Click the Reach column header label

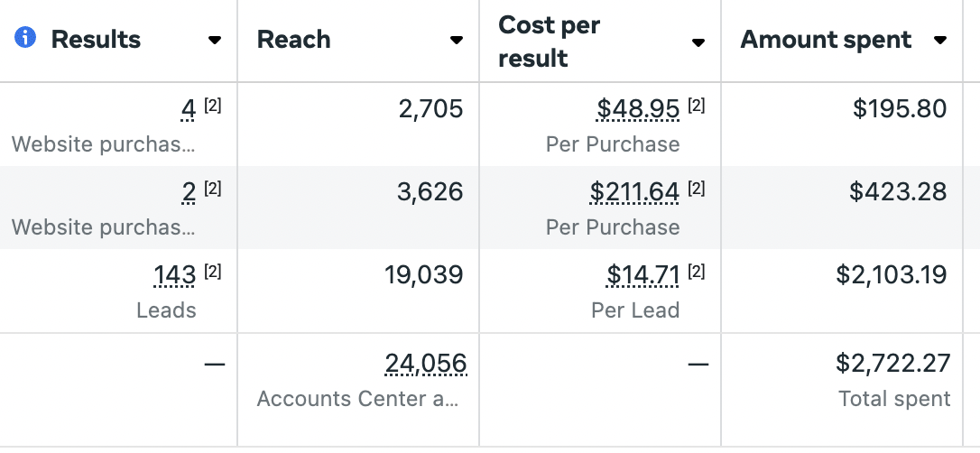pyautogui.click(x=293, y=40)
